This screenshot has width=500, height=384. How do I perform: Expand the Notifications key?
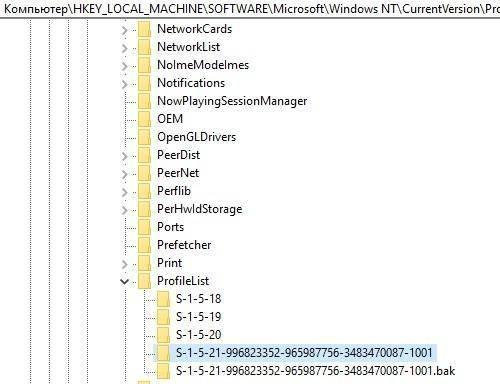[x=124, y=84]
